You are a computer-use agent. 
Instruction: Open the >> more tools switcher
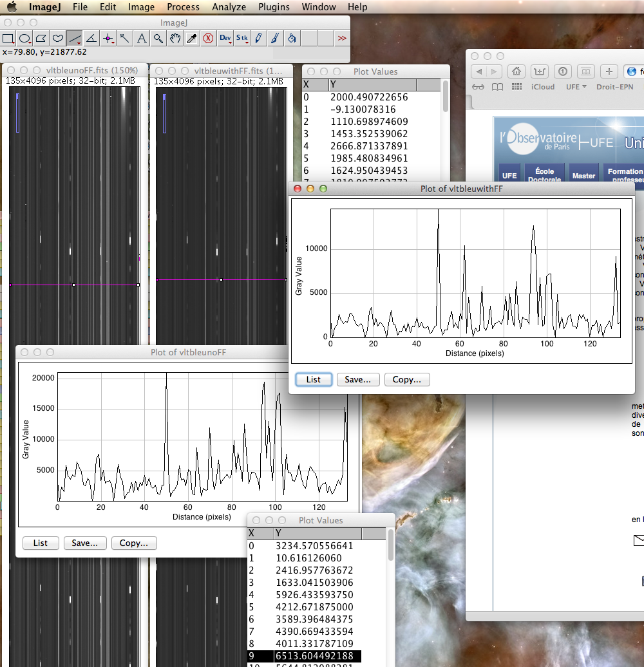(342, 38)
